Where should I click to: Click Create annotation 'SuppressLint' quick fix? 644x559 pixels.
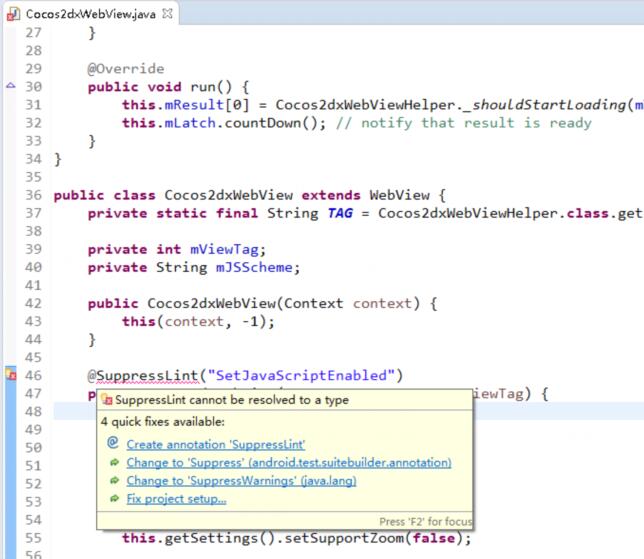(216, 444)
